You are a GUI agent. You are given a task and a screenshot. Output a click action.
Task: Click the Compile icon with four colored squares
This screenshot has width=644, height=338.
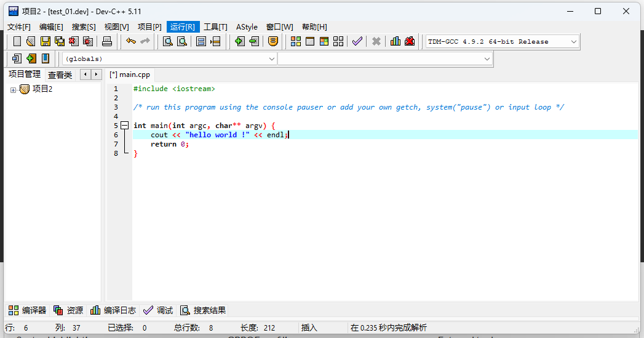click(x=296, y=41)
